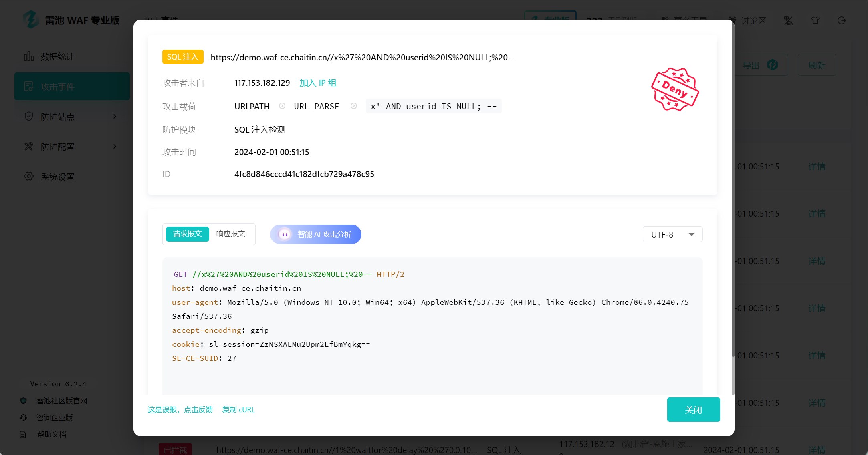This screenshot has width=868, height=455.
Task: Click the 防护配置 tools icon
Action: pos(29,147)
